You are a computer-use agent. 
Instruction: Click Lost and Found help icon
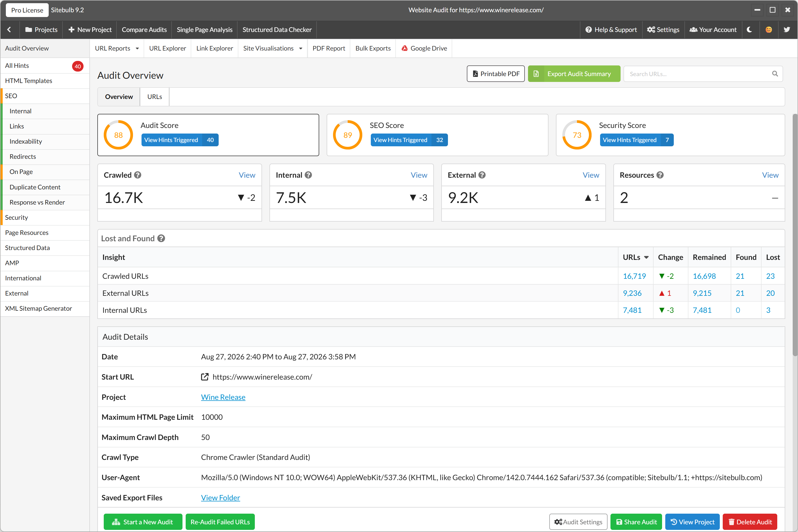(161, 239)
